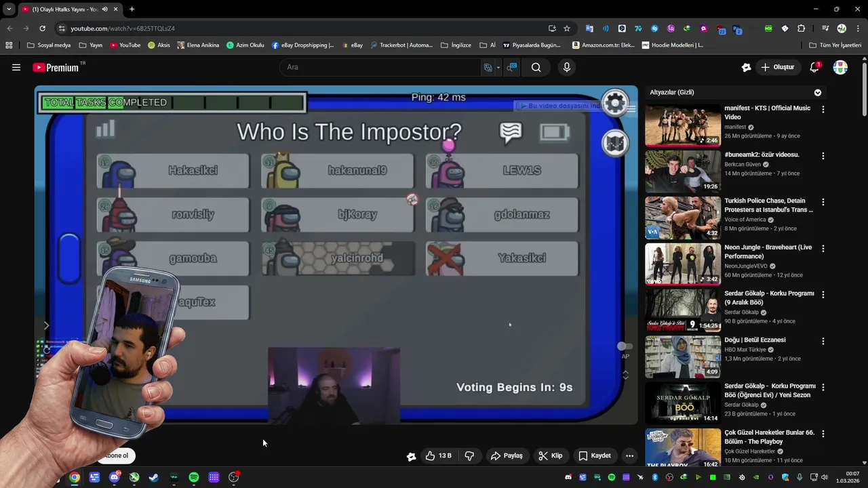
Task: Click the Kaydet save button
Action: [x=595, y=455]
